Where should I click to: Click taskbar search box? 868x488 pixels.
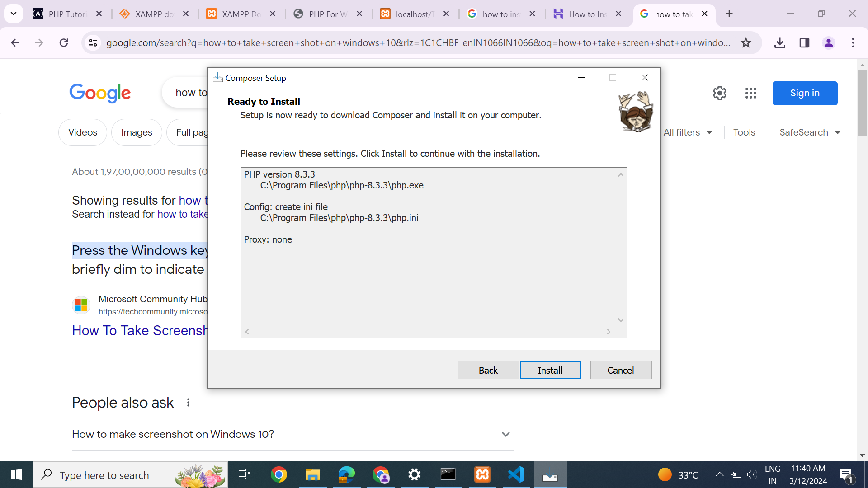130,475
